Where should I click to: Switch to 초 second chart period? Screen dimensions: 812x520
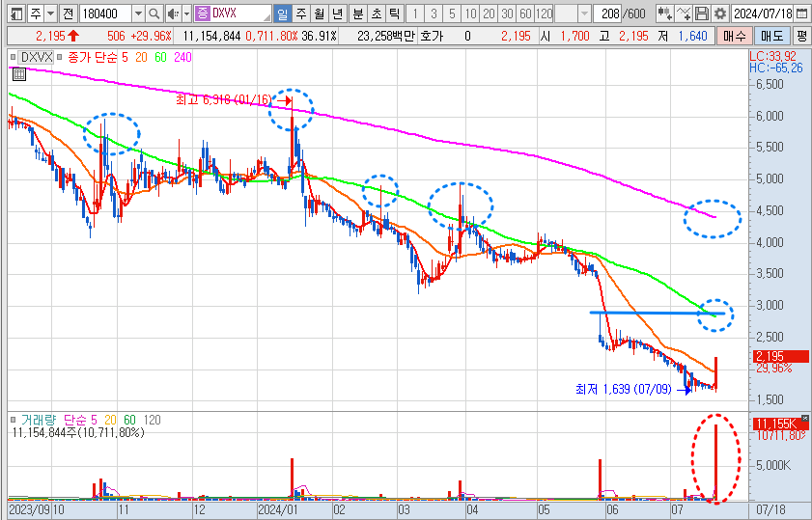click(377, 14)
